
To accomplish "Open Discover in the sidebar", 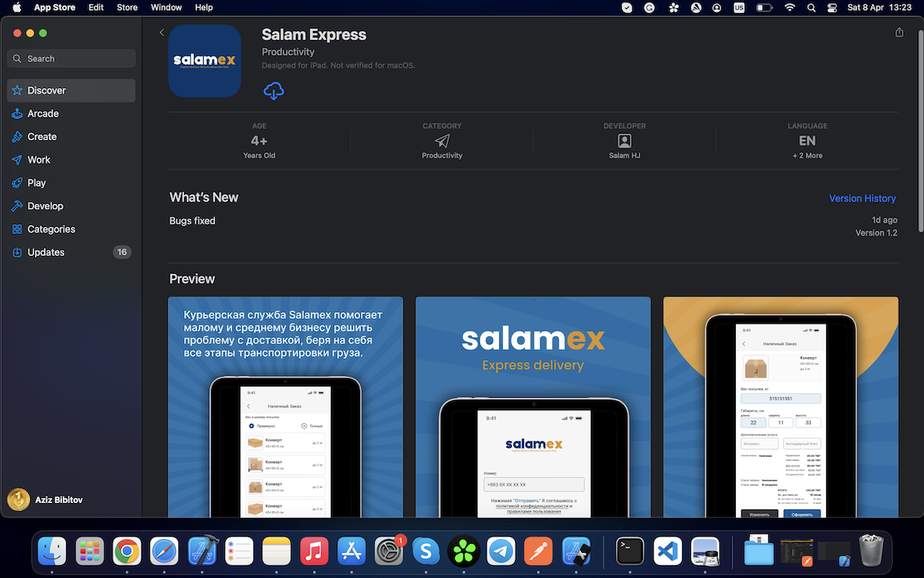I will pyautogui.click(x=72, y=90).
